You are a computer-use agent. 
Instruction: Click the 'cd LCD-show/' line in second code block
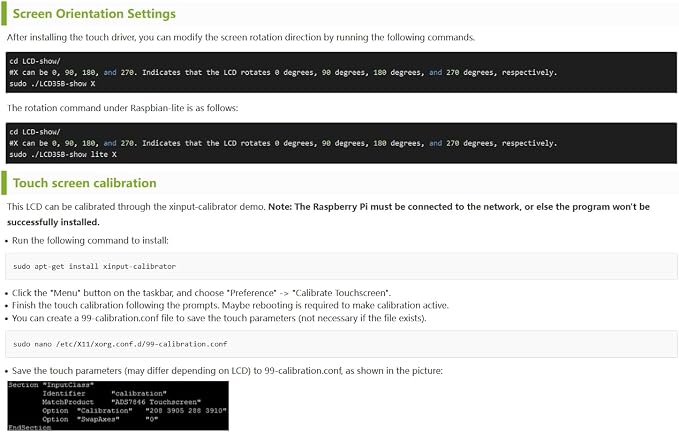35,132
